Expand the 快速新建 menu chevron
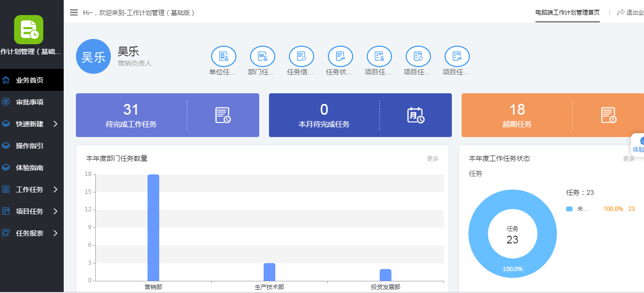The width and height of the screenshot is (644, 293). 55,124
